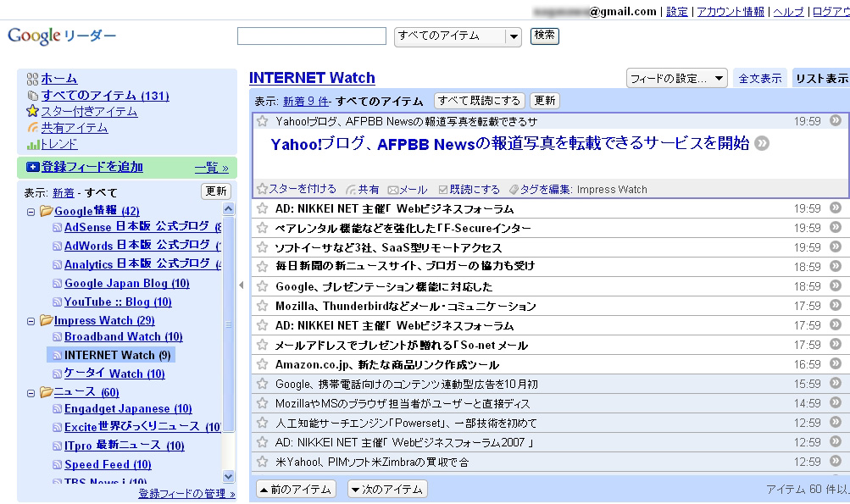Switch to 全文表示 view tab
850x504 pixels.
click(x=759, y=79)
